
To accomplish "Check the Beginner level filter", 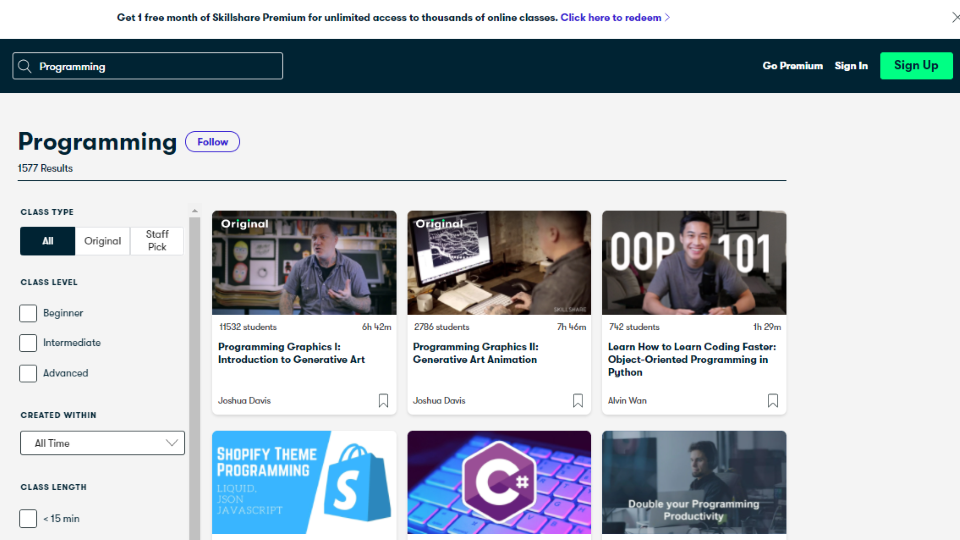I will (28, 313).
